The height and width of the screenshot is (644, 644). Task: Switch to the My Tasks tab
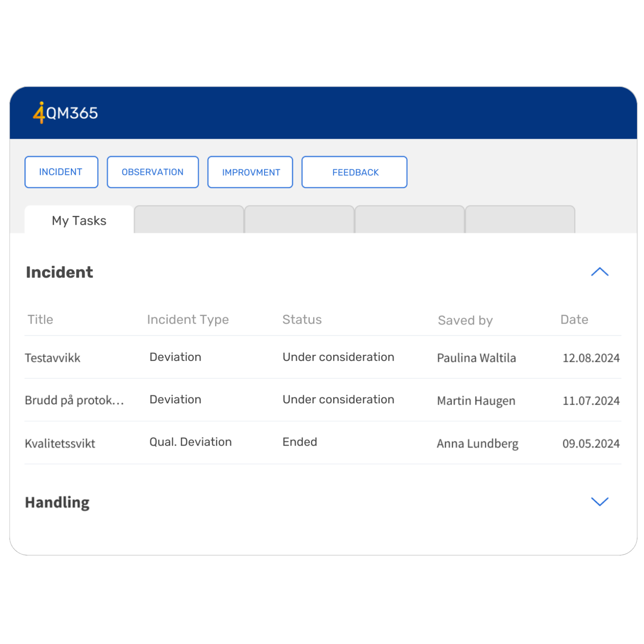[x=79, y=221]
